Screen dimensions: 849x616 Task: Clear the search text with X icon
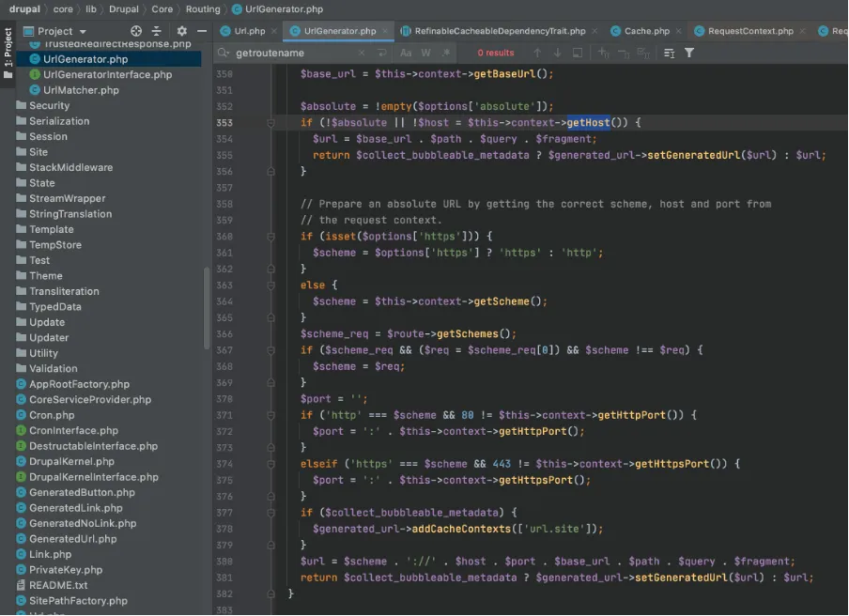(362, 53)
